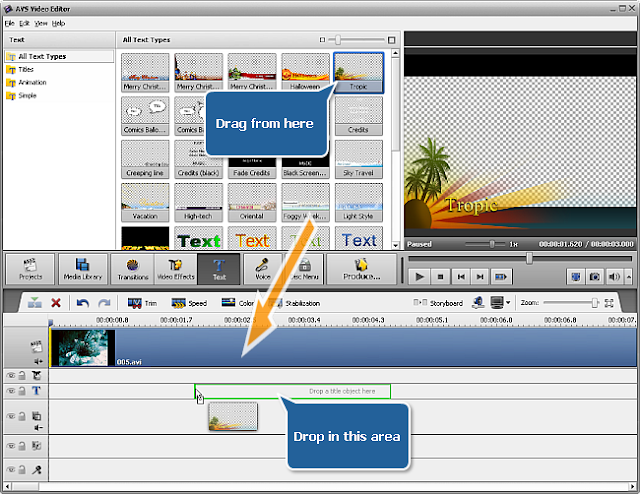This screenshot has height=494, width=640.
Task: Expand volume options arrow
Action: point(629,277)
